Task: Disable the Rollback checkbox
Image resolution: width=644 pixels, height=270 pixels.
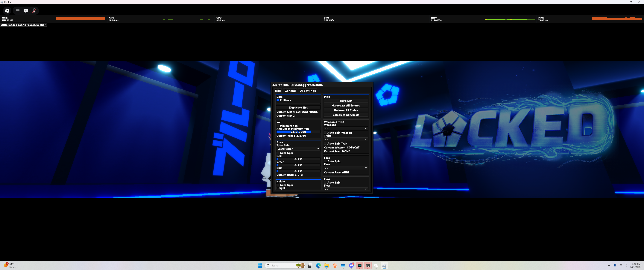Action: [277, 100]
